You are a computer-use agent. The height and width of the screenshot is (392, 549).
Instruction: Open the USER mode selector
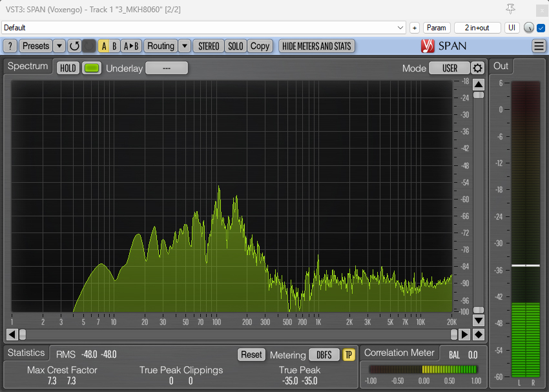[x=450, y=68]
